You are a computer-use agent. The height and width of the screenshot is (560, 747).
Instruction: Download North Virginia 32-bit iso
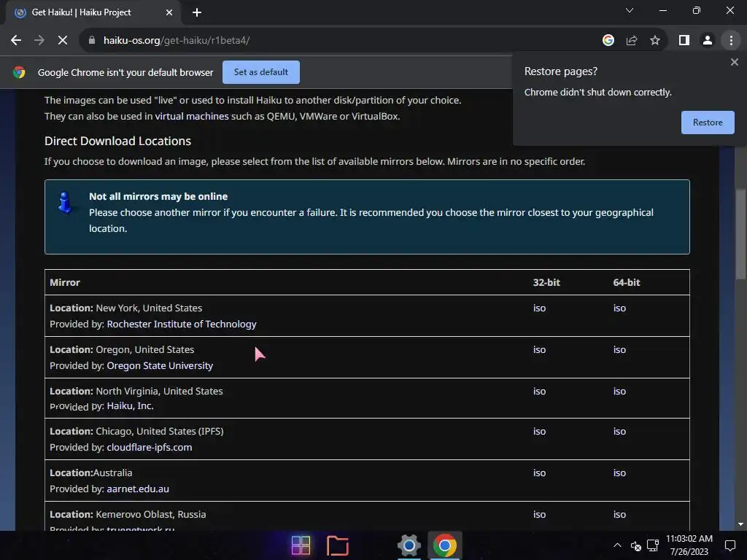point(539,391)
